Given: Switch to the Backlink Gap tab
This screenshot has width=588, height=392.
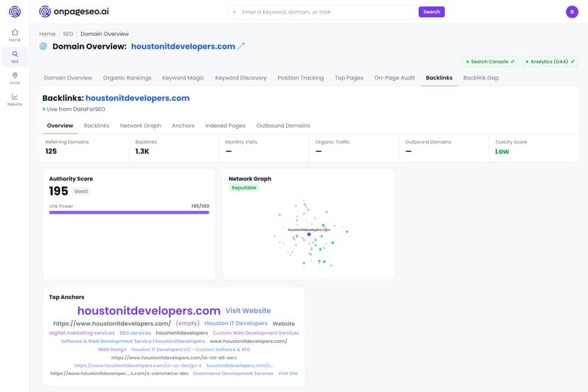Looking at the screenshot, I should (481, 77).
